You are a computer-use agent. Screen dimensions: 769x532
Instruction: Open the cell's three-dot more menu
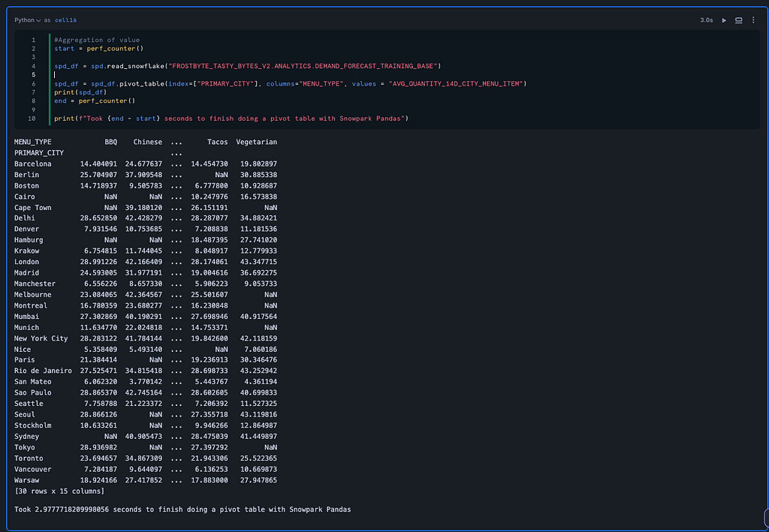[753, 20]
